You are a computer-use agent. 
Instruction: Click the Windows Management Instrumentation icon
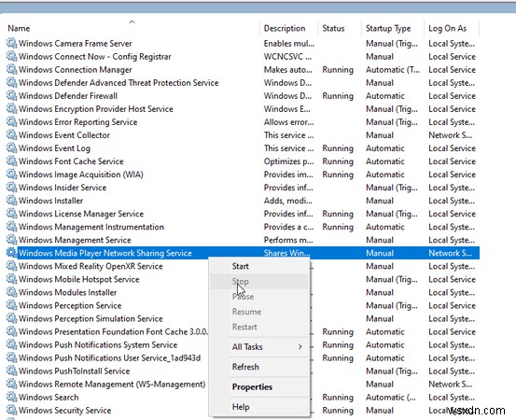click(11, 227)
